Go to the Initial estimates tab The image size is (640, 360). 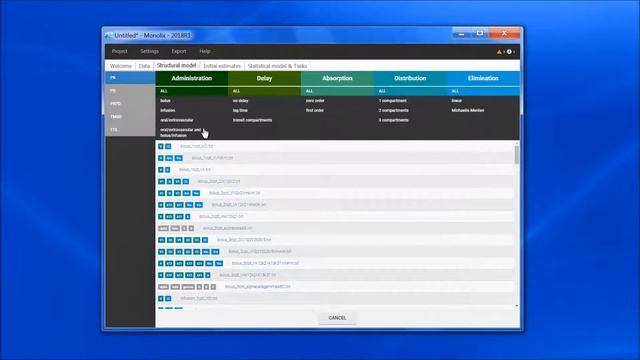[222, 66]
